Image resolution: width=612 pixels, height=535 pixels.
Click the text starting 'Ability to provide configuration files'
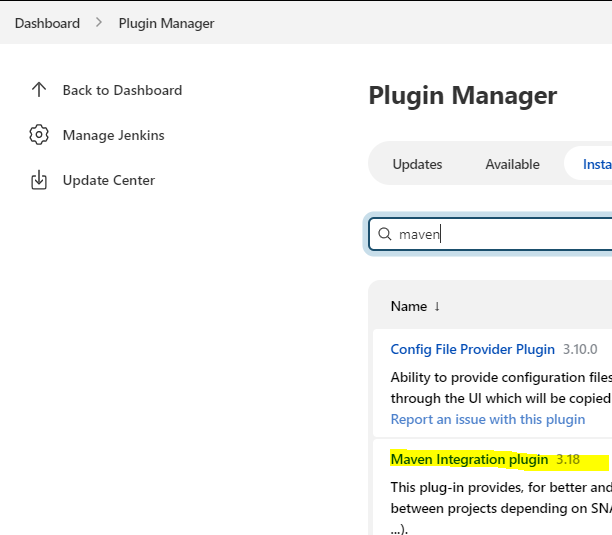501,387
